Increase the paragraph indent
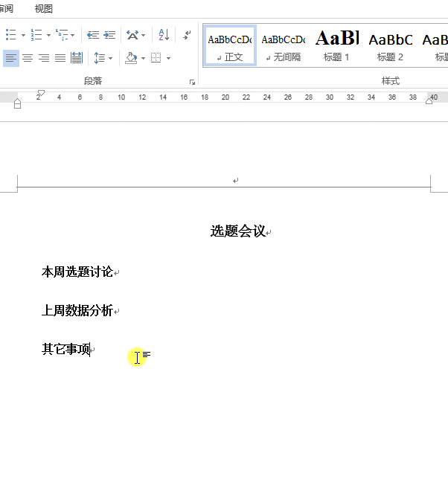The image size is (448, 494). (x=109, y=35)
